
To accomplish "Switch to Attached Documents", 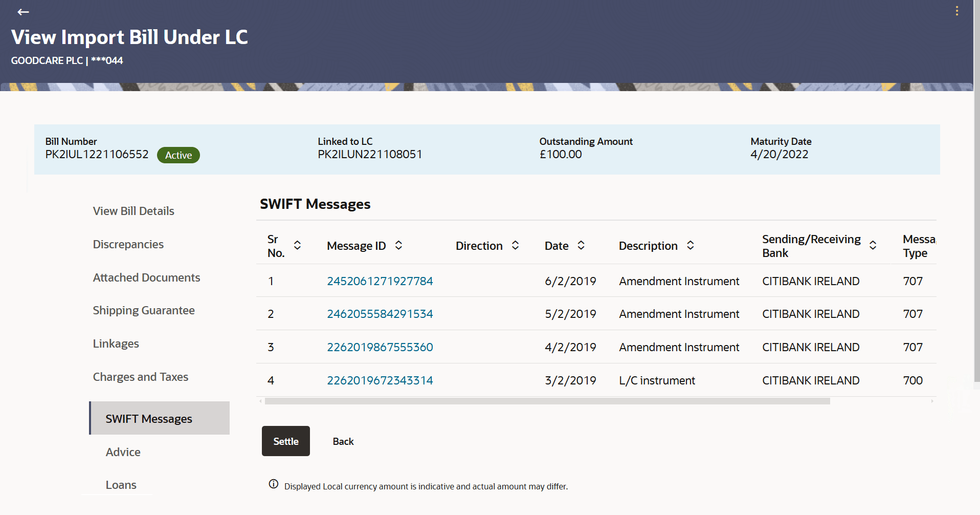I will (x=146, y=277).
